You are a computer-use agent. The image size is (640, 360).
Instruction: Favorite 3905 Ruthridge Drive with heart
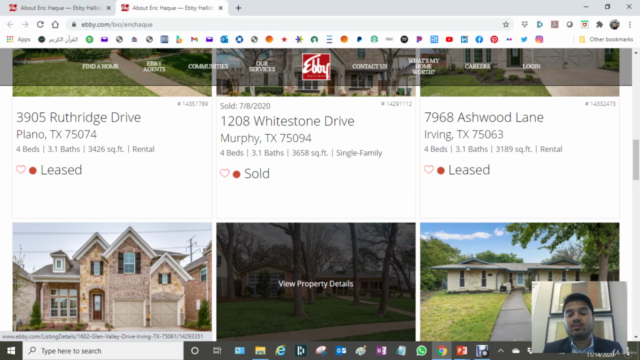click(21, 169)
